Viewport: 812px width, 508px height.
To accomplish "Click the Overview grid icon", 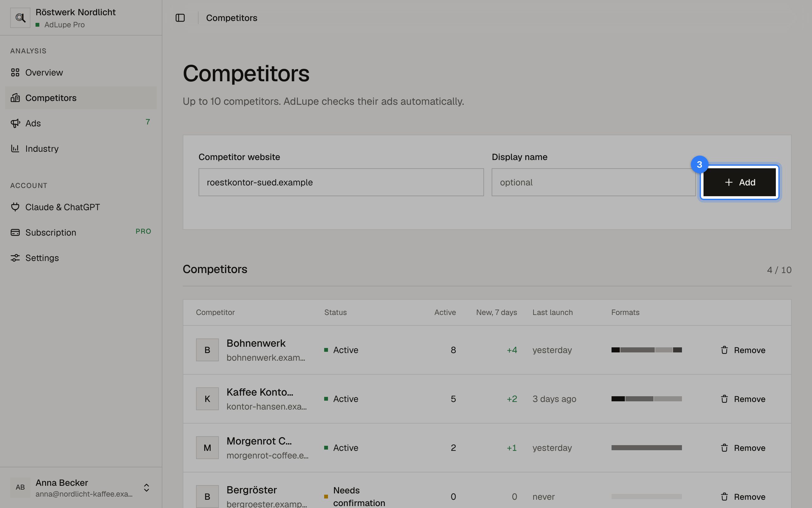I will coord(15,72).
